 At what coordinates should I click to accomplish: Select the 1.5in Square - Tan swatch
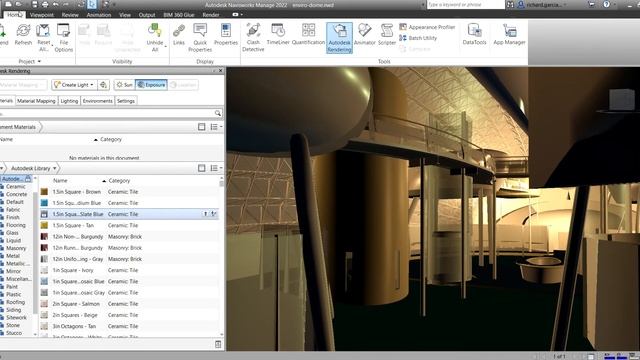(44, 225)
